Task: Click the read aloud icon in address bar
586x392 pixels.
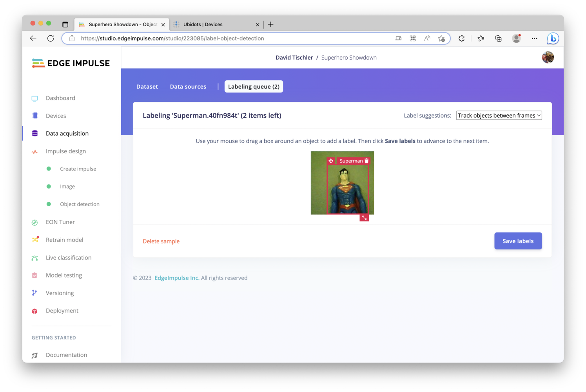Action: [x=427, y=38]
